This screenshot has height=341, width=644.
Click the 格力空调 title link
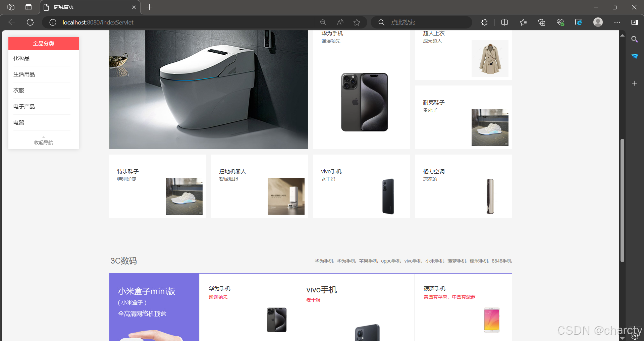pyautogui.click(x=434, y=172)
